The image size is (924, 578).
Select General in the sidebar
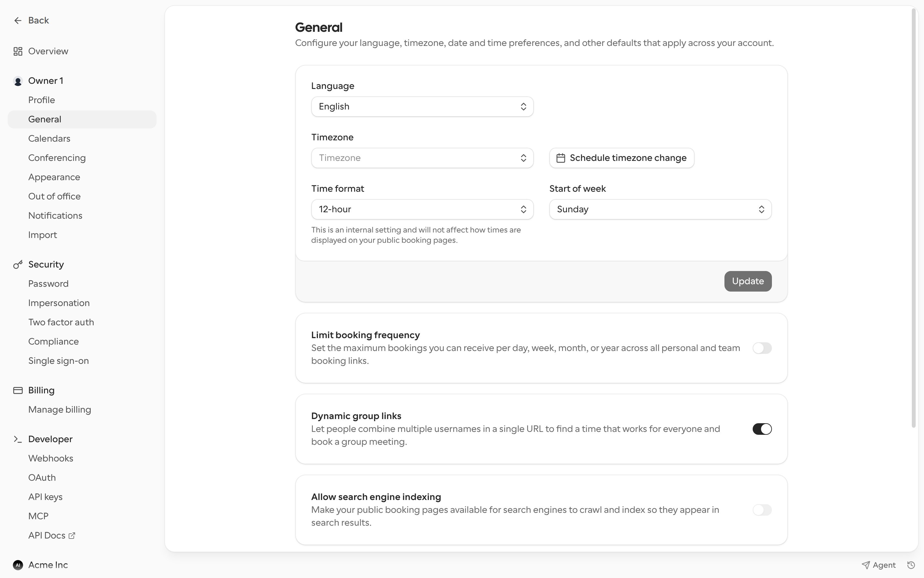click(x=82, y=119)
